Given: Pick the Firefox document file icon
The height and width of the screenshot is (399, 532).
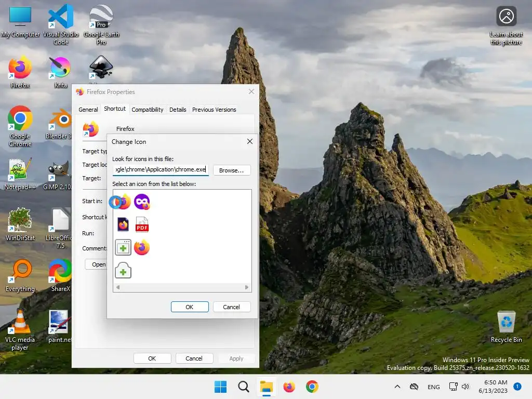Looking at the screenshot, I should pyautogui.click(x=123, y=224).
